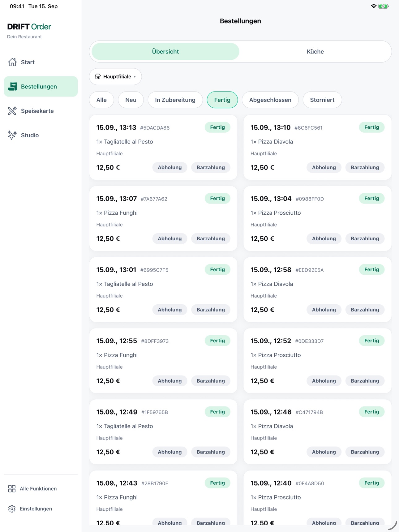Click Fertig badge on 13:13 order

point(217,127)
